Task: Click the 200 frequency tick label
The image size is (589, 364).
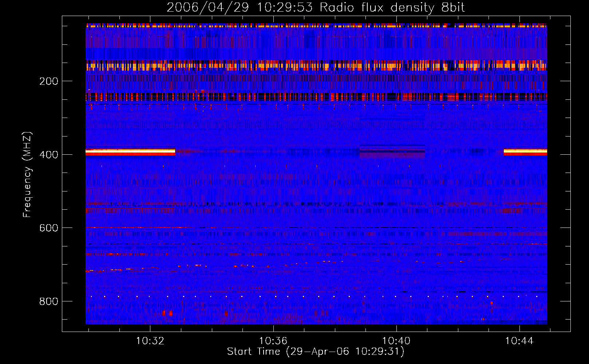Action: point(49,81)
